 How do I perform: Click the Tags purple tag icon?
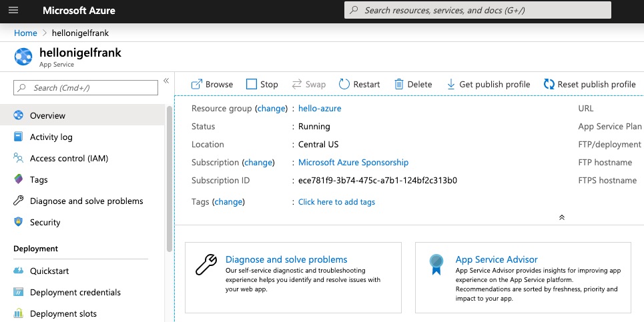click(19, 179)
